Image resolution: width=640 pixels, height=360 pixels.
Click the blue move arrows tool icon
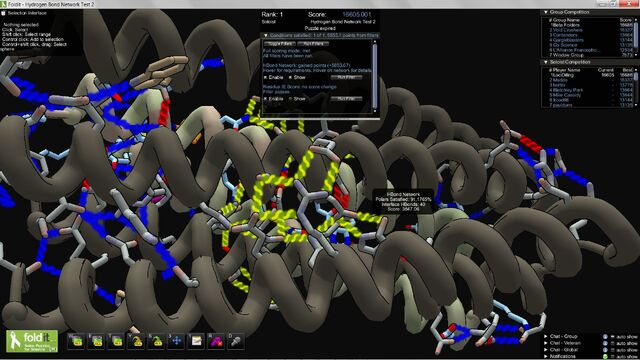point(176,341)
